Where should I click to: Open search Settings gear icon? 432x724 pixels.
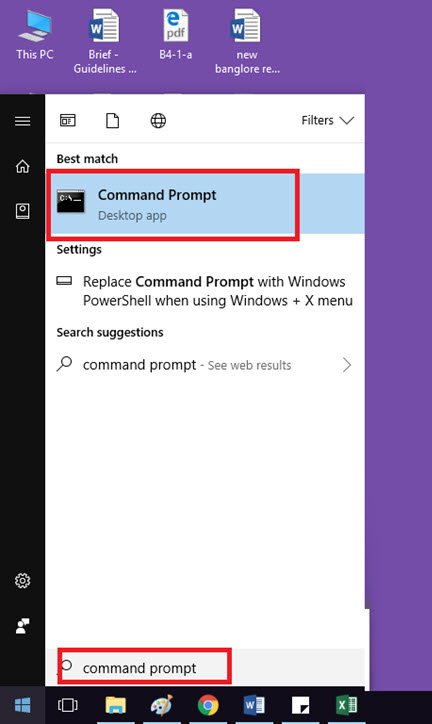(x=23, y=580)
